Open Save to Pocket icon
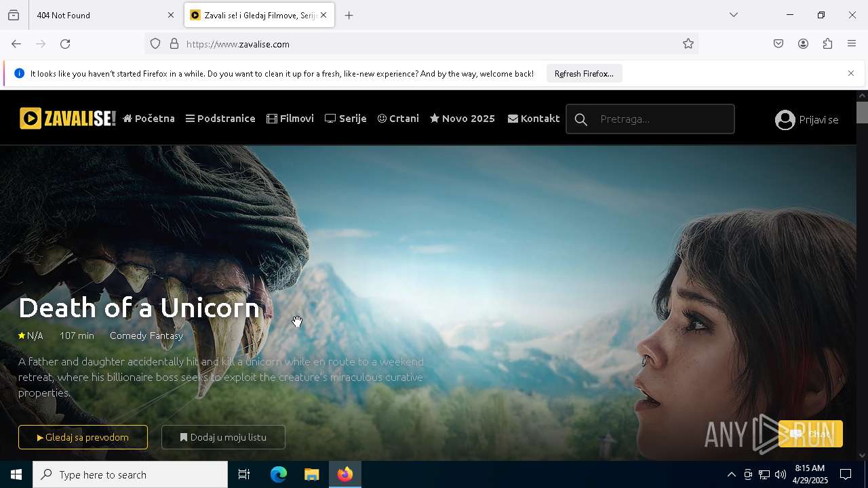 click(778, 44)
